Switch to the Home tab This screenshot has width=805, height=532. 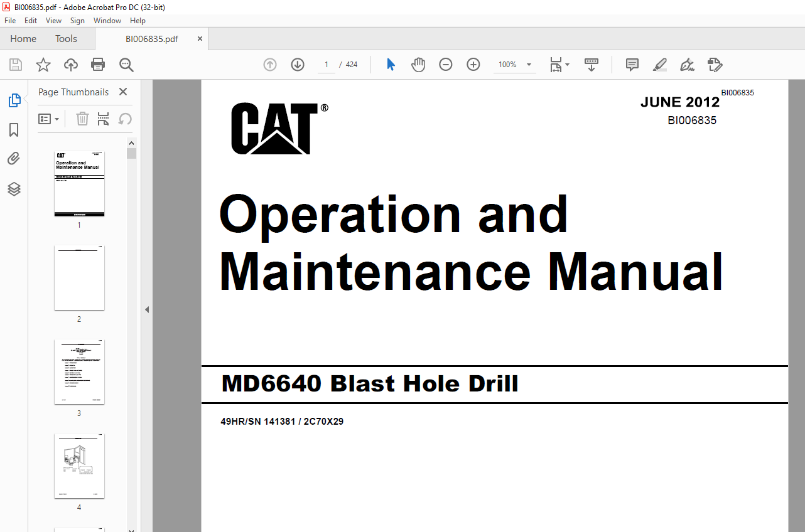[x=23, y=39]
